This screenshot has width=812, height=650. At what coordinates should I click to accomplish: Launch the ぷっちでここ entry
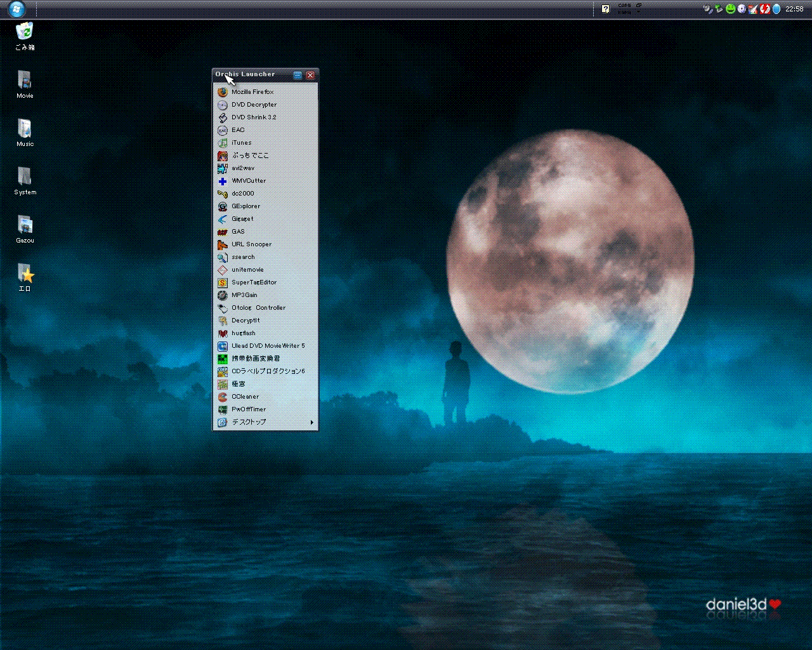(x=265, y=156)
